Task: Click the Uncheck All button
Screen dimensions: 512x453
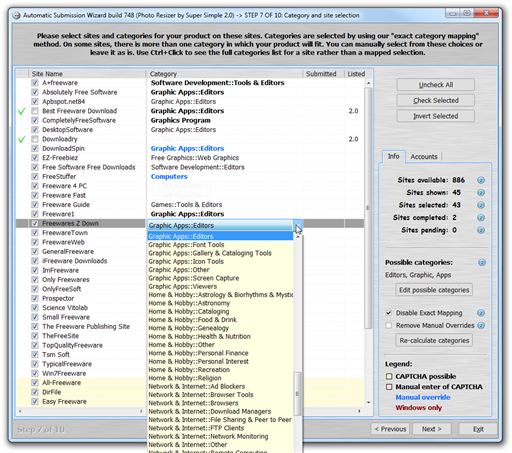Action: [x=435, y=85]
